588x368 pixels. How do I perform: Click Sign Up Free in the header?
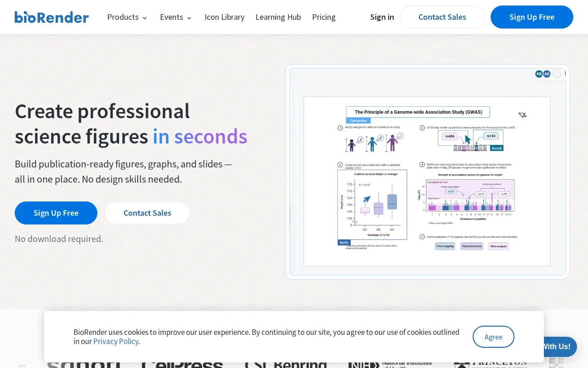pyautogui.click(x=532, y=17)
